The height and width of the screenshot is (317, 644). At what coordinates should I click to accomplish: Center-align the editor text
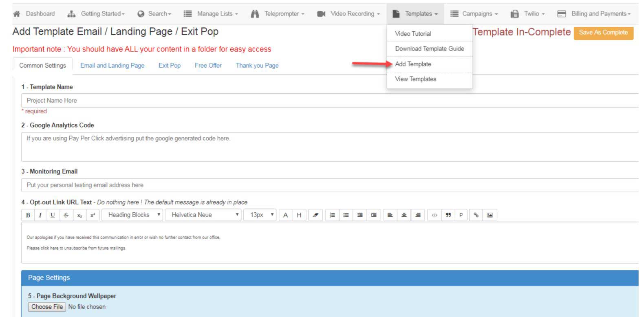tap(404, 215)
